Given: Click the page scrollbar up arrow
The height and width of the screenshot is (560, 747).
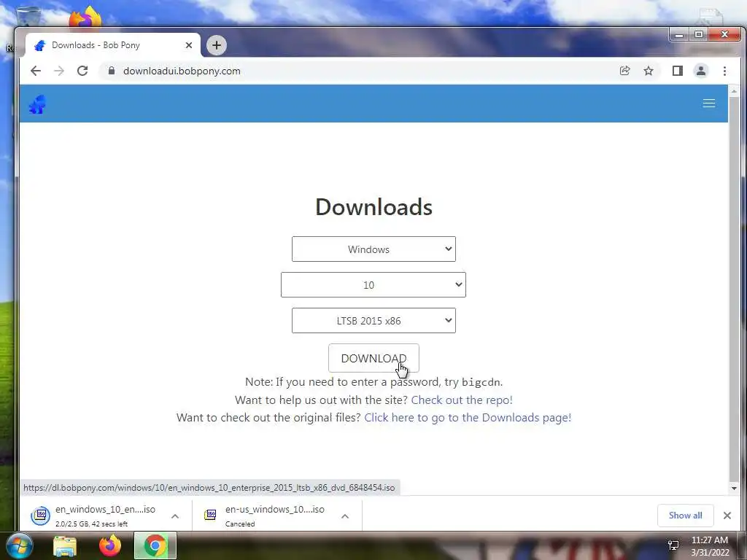Looking at the screenshot, I should coord(734,90).
